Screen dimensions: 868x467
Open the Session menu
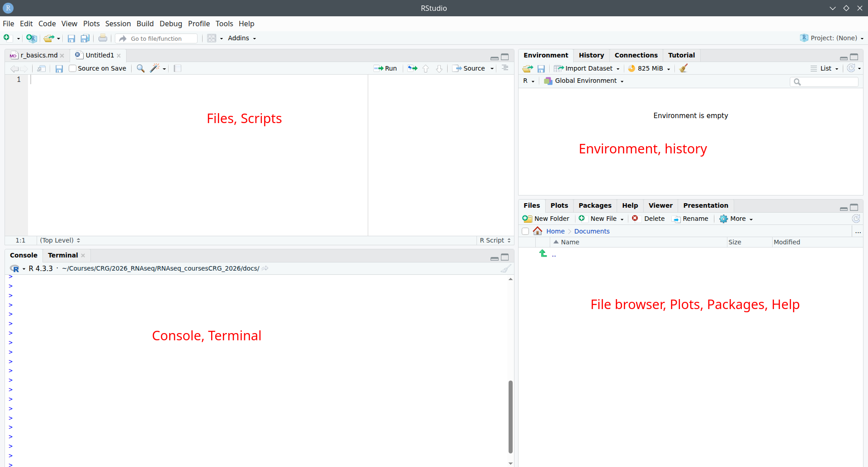118,24
